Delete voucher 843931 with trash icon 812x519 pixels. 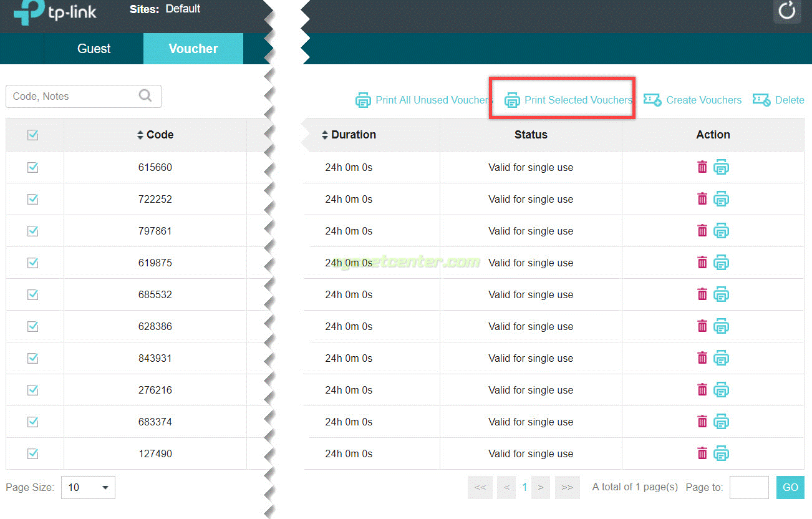point(702,358)
